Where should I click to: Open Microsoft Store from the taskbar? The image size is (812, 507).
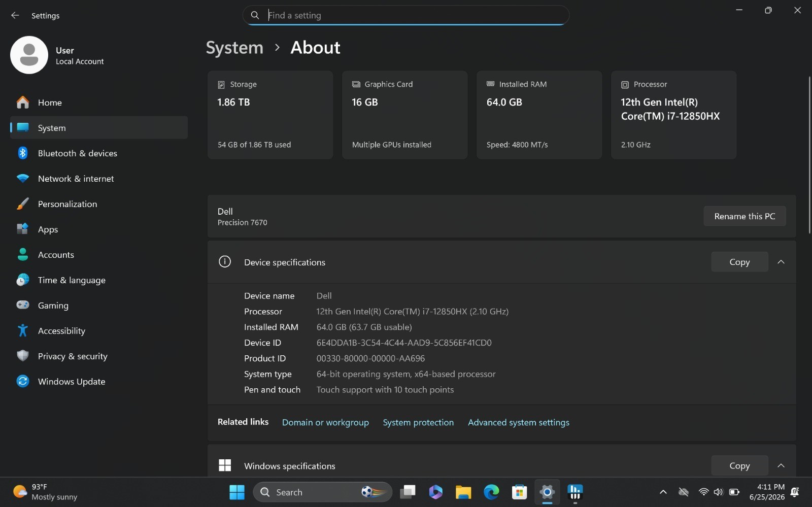[x=519, y=492]
